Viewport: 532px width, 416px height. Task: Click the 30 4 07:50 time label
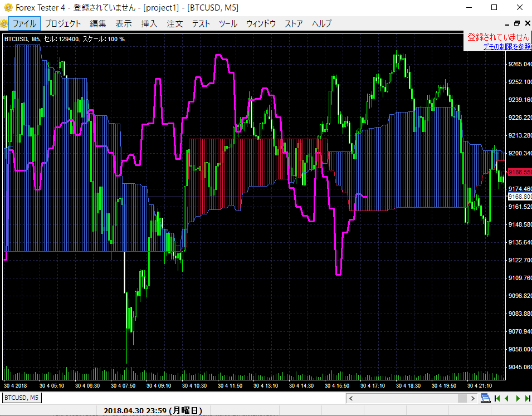click(x=123, y=386)
